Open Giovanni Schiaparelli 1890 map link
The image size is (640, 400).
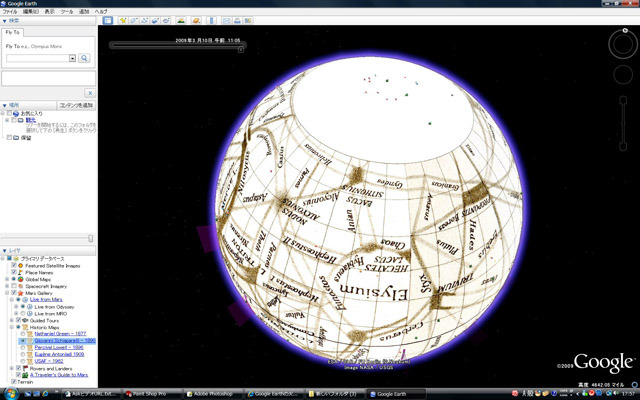(64, 340)
